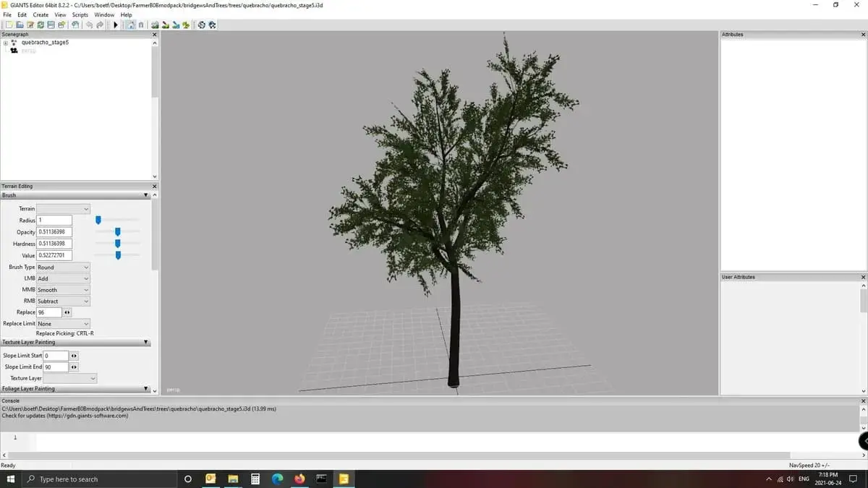Select the Terrain sculpt brush icon
This screenshot has height=488, width=868.
click(x=155, y=25)
